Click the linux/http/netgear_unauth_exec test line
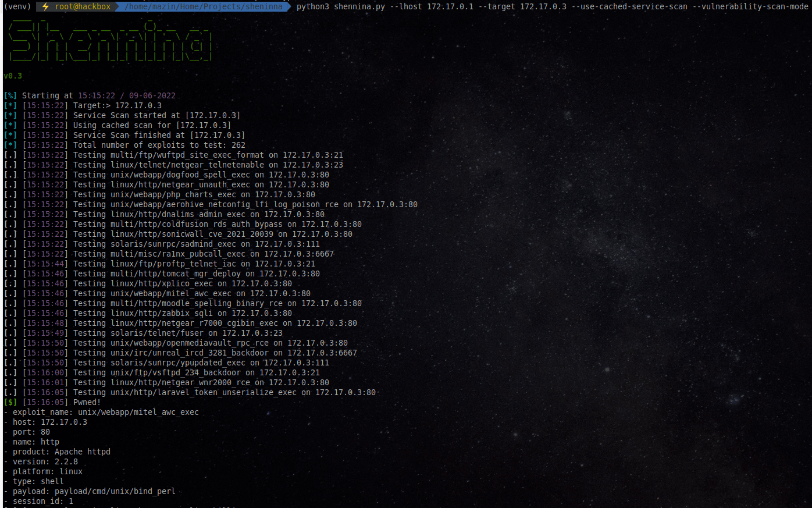 pyautogui.click(x=166, y=184)
